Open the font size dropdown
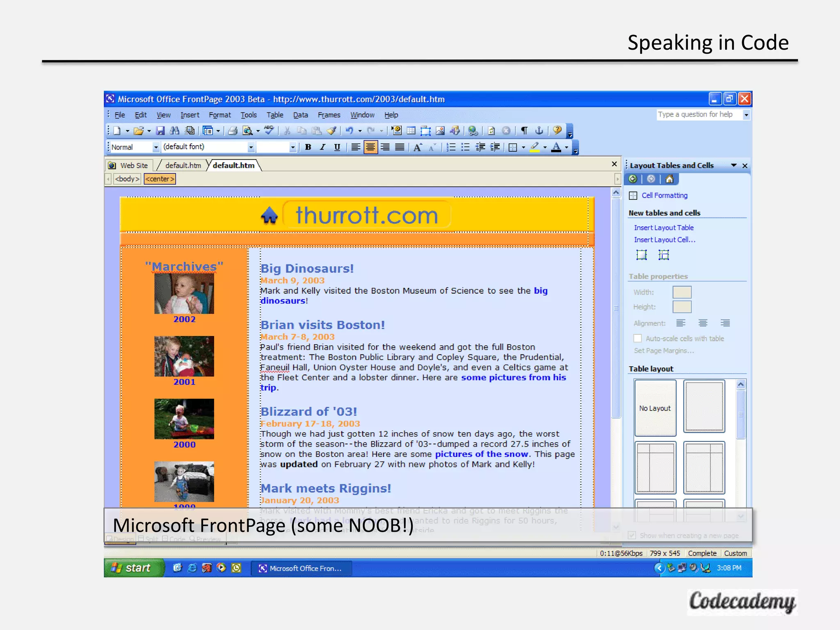Screen dimensions: 840x630 coord(292,147)
